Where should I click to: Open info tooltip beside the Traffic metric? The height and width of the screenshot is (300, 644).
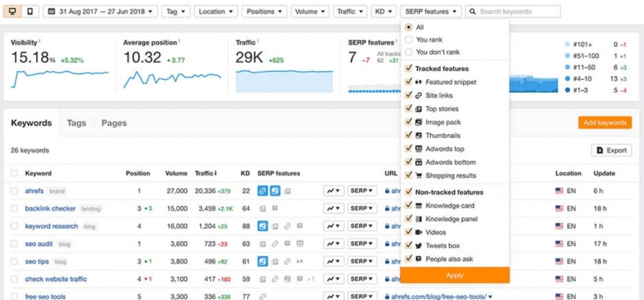pos(258,42)
